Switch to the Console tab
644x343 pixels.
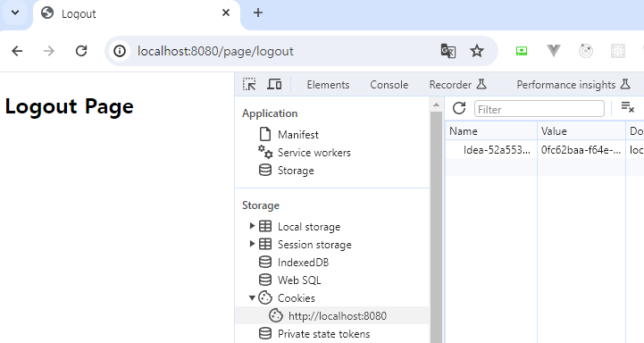(389, 85)
